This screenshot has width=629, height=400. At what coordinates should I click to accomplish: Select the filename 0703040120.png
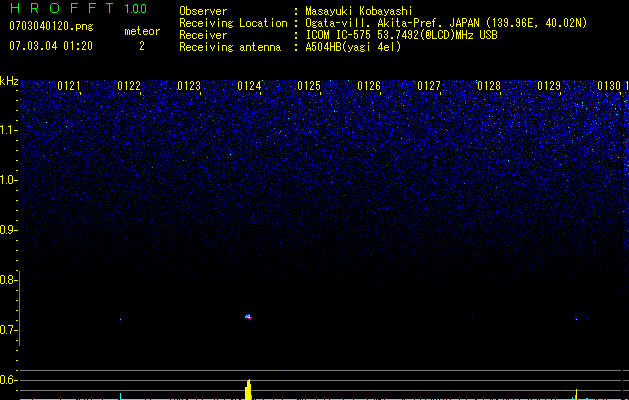pyautogui.click(x=51, y=26)
